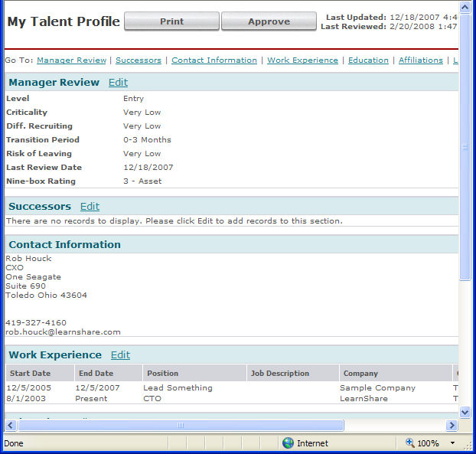Select the 'Lead Something' position cell
The width and height of the screenshot is (476, 454).
pos(178,388)
